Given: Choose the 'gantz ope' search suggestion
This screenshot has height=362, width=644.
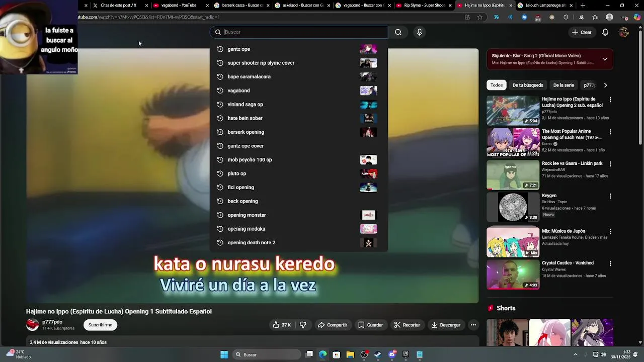Looking at the screenshot, I should click(x=298, y=49).
